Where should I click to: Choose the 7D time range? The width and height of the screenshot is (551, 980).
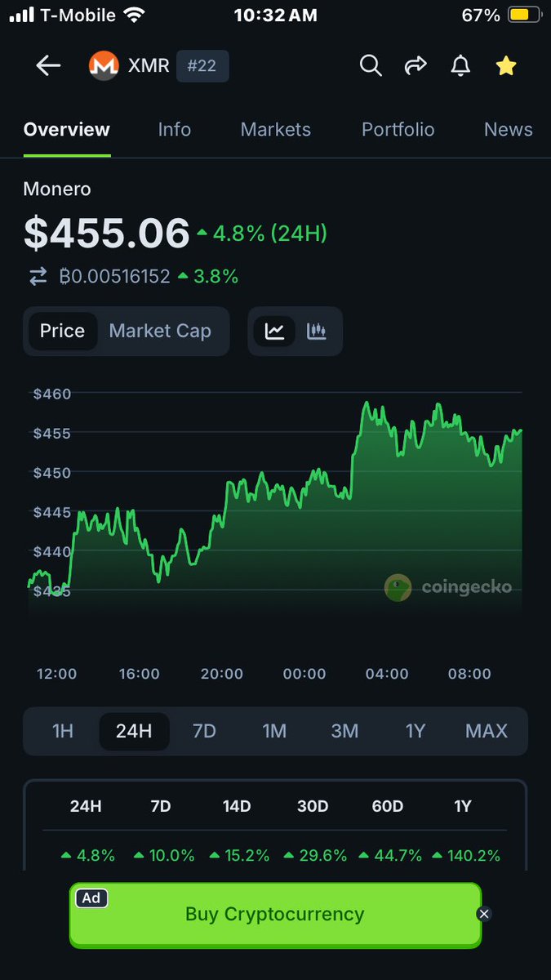[x=204, y=731]
